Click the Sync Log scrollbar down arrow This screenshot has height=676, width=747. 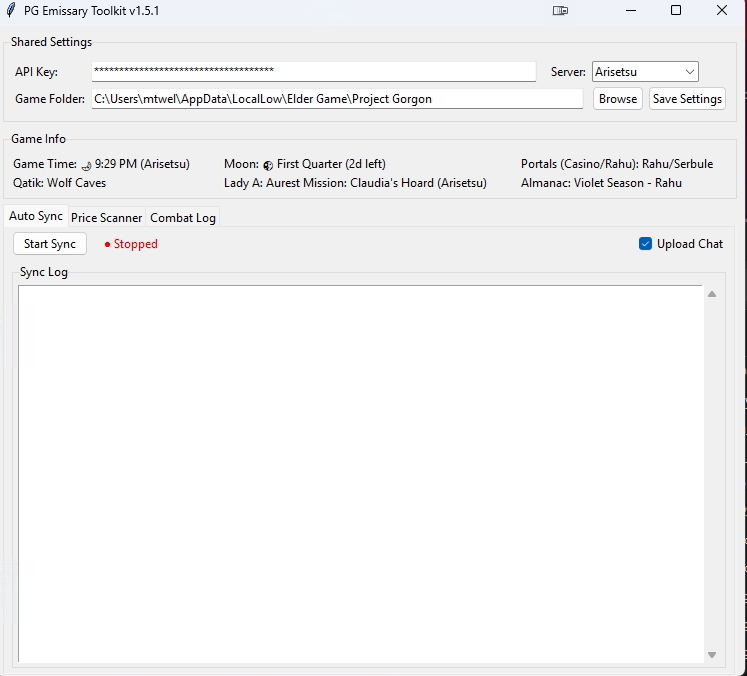712,655
